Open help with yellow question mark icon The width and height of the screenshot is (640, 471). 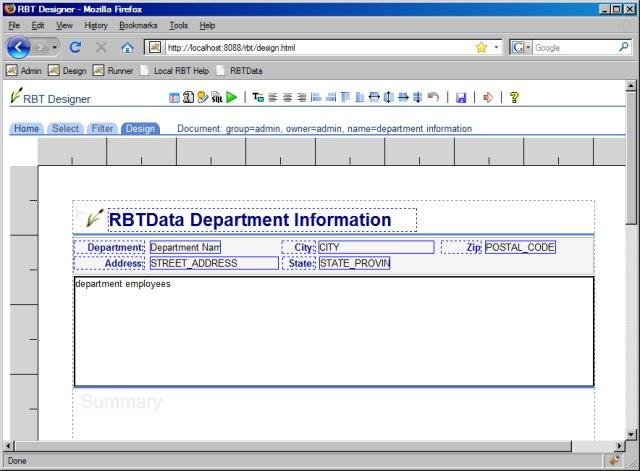pos(514,97)
